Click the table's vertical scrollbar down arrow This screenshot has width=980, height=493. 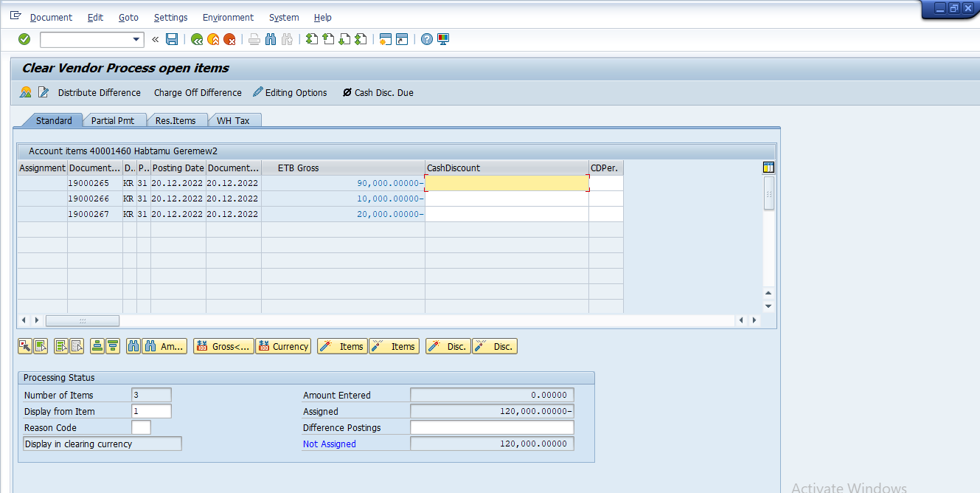[768, 306]
